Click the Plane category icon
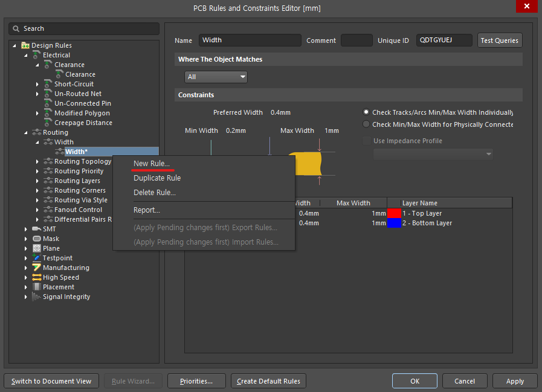 click(x=37, y=248)
